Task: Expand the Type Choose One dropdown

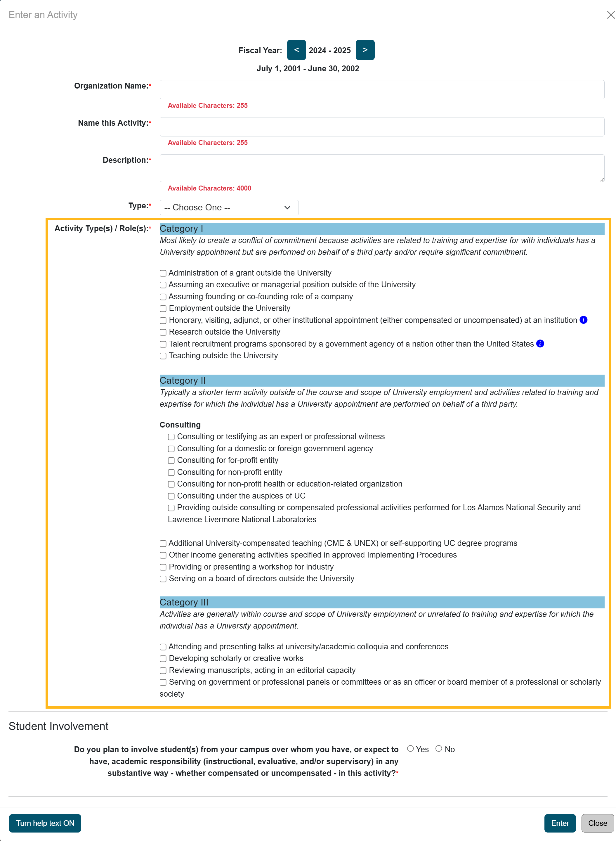Action: (228, 207)
